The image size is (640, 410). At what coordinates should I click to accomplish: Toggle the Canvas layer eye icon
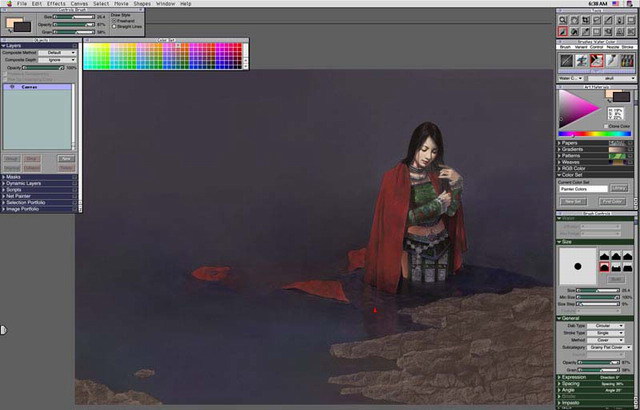(x=10, y=87)
